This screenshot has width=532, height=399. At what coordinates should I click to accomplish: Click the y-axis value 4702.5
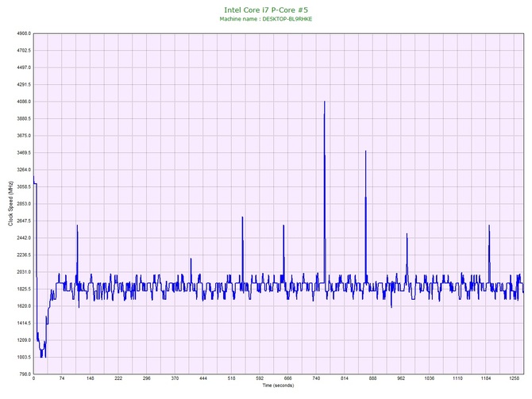coord(24,51)
